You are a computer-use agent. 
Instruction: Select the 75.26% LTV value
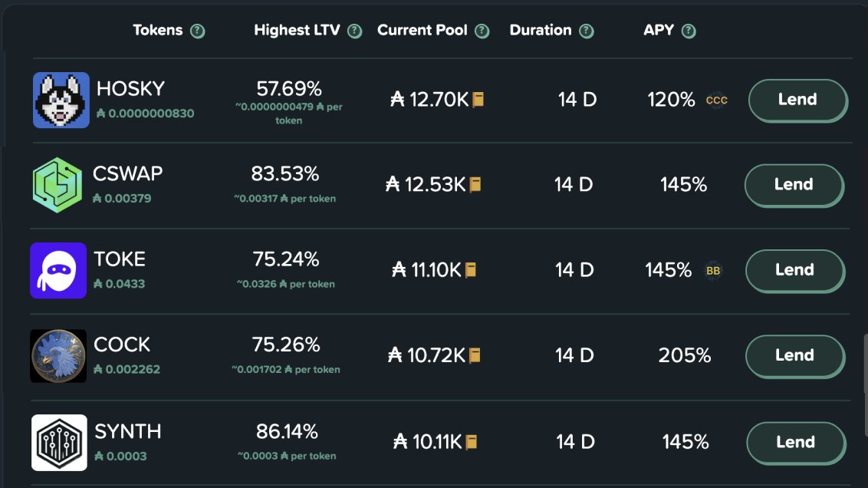(286, 345)
